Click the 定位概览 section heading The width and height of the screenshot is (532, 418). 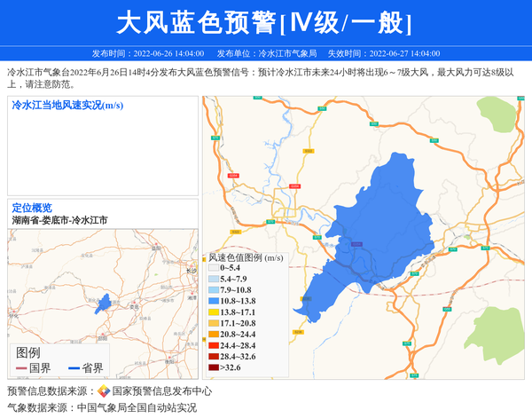[x=32, y=208]
